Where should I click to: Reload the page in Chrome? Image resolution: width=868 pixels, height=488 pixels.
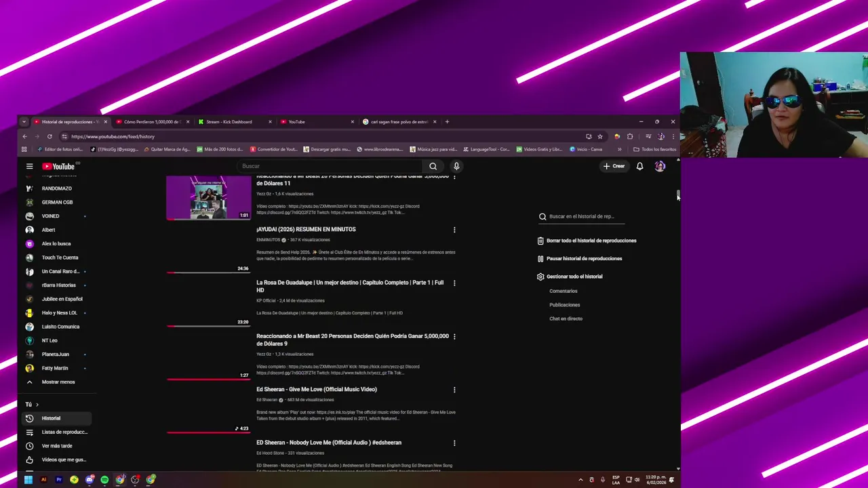coord(50,136)
